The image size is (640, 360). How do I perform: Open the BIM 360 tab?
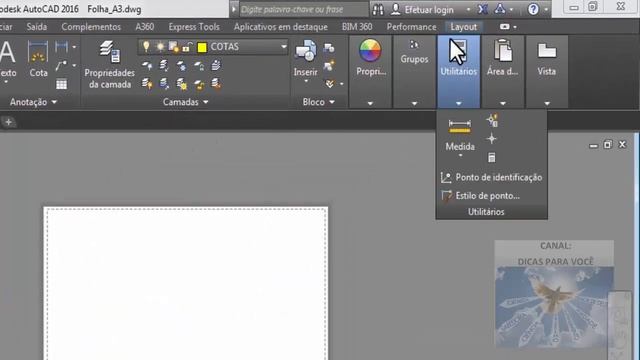tap(357, 27)
